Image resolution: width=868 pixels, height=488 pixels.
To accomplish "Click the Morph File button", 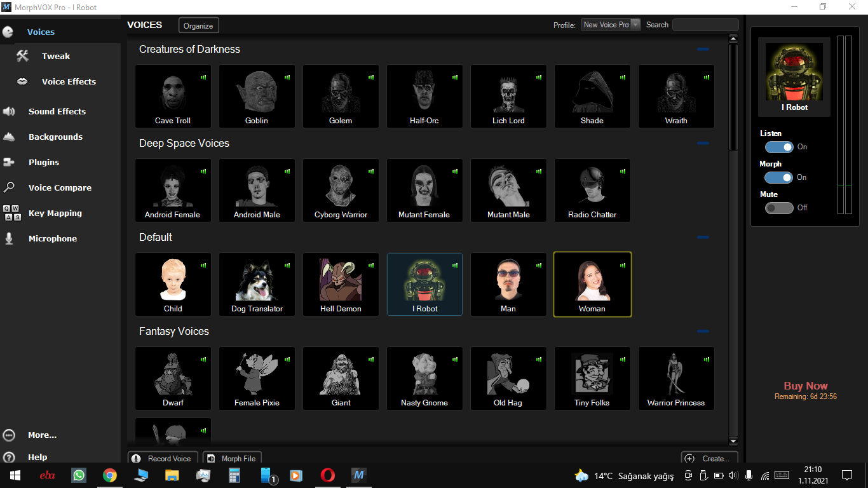I will pos(232,458).
